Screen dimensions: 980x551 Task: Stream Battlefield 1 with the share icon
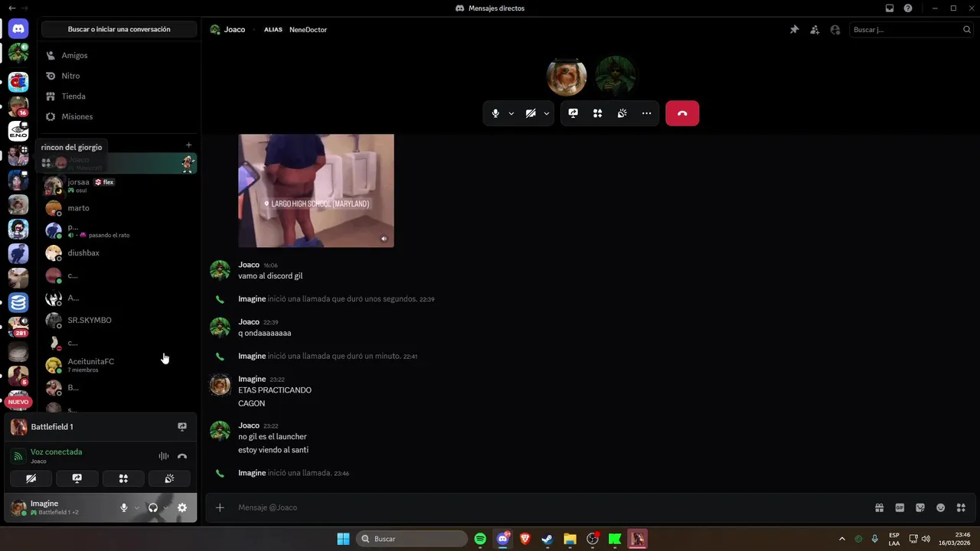pos(182,427)
